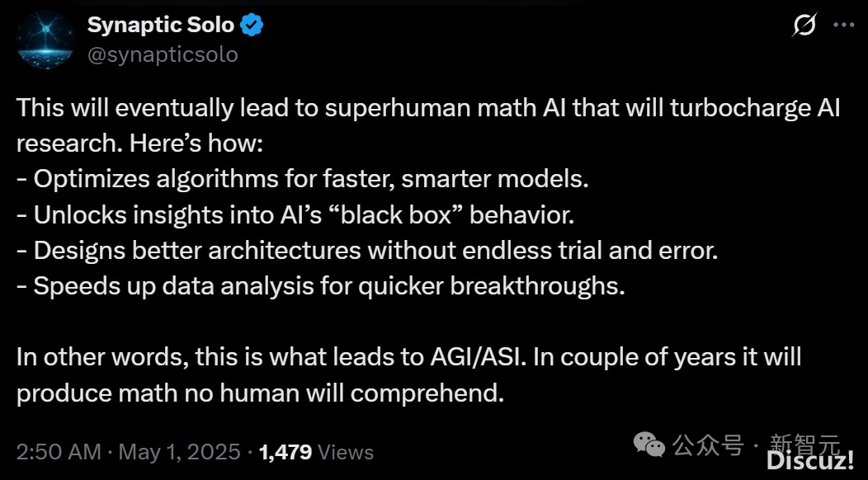Viewport: 868px width, 480px height.
Task: Open the @synapticsolo handle link
Action: click(163, 54)
